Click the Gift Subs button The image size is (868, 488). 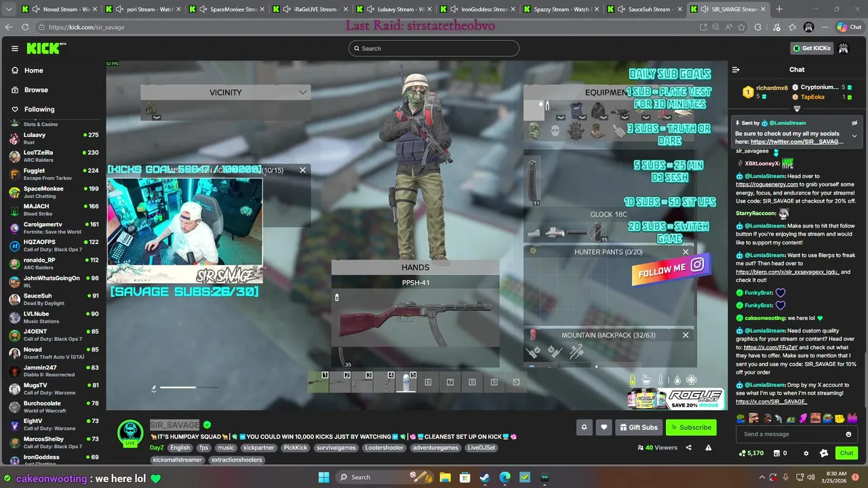639,427
